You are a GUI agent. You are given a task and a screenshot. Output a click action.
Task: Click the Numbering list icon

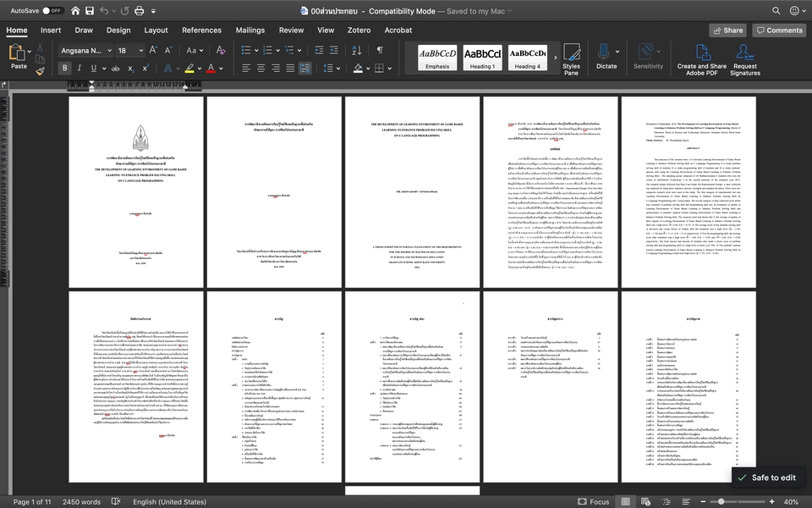268,50
